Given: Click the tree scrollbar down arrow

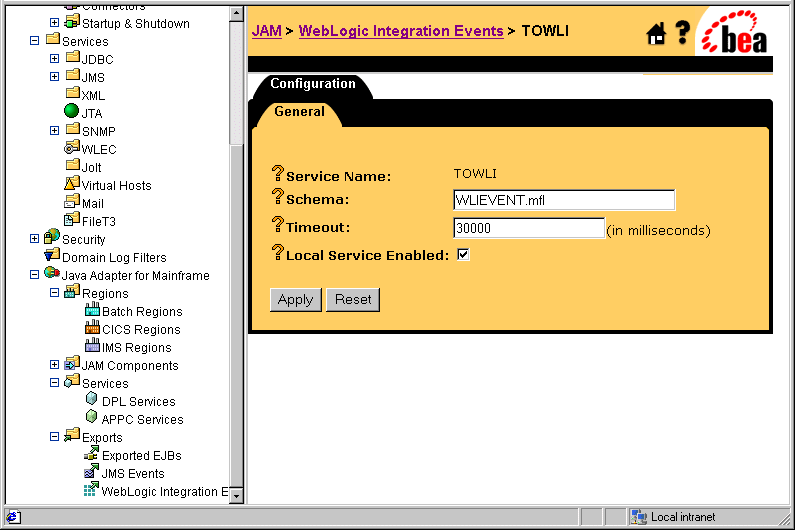Looking at the screenshot, I should (236, 496).
